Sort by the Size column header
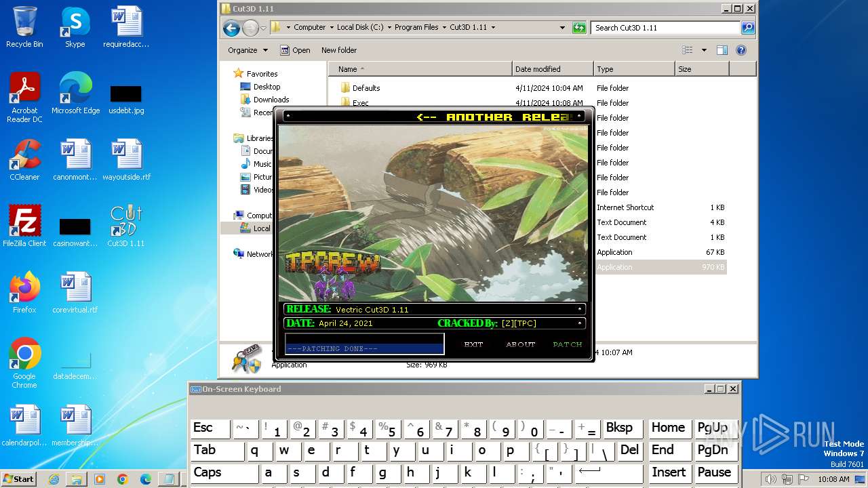 702,69
